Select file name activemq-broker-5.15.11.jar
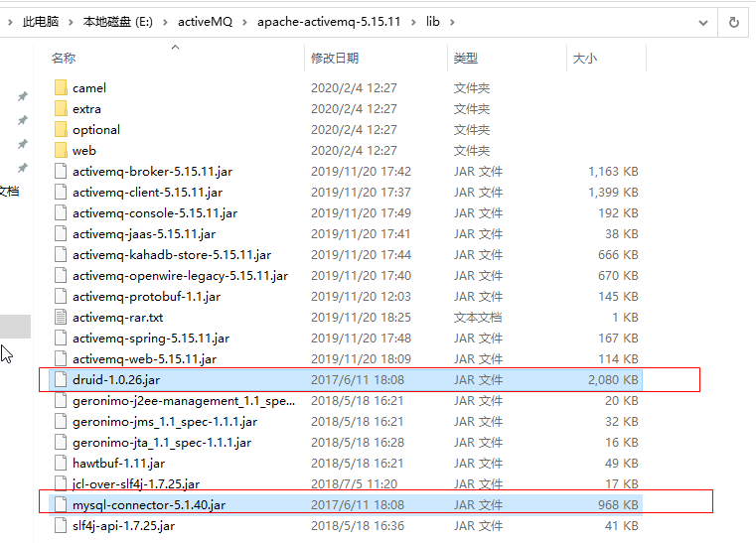Image resolution: width=756 pixels, height=543 pixels. 152,172
